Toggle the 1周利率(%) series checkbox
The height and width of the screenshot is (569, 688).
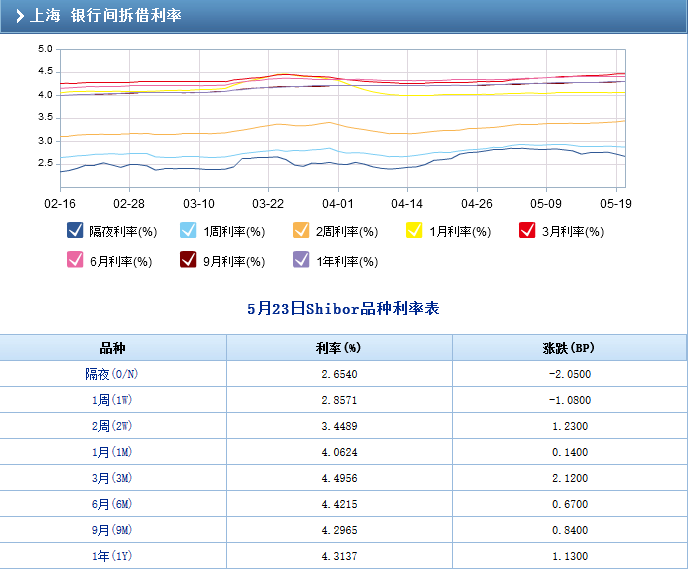point(188,230)
